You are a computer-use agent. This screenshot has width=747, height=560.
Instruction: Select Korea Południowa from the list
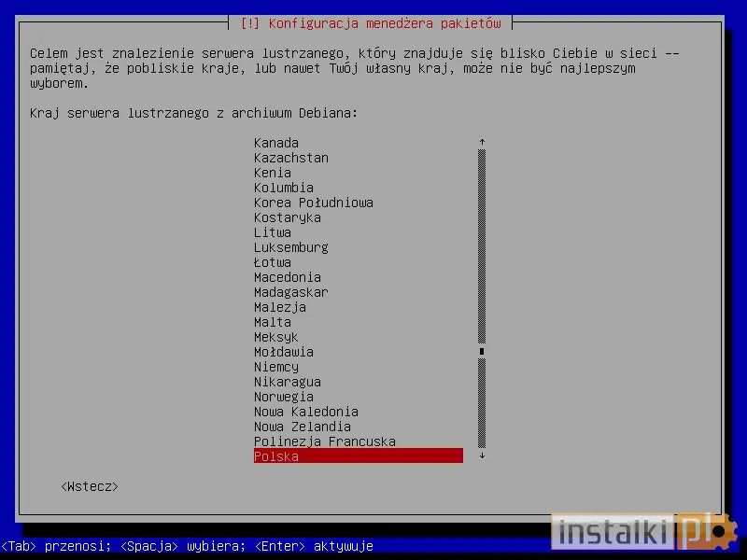(313, 203)
